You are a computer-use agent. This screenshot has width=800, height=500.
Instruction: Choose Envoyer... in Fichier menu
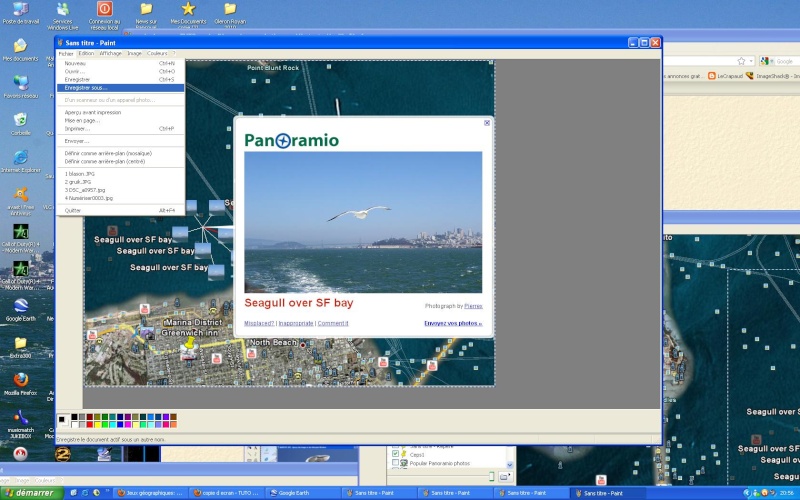click(x=120, y=141)
